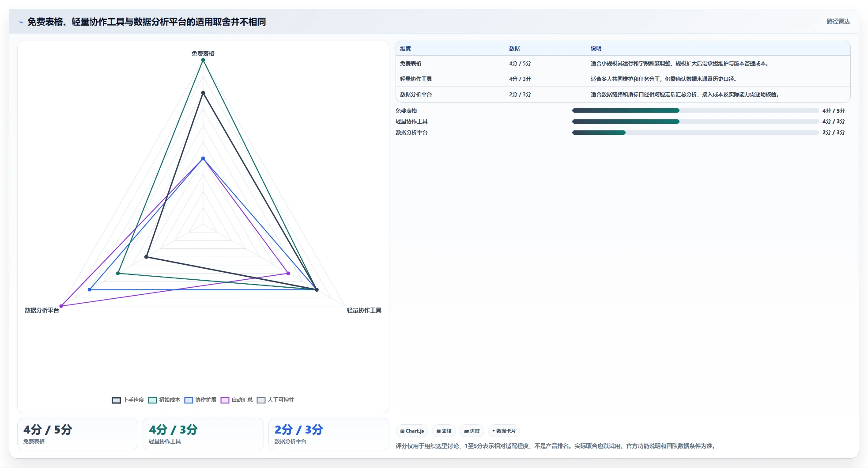
Task: Toggle the 协作扩展 legend item
Action: click(x=200, y=400)
